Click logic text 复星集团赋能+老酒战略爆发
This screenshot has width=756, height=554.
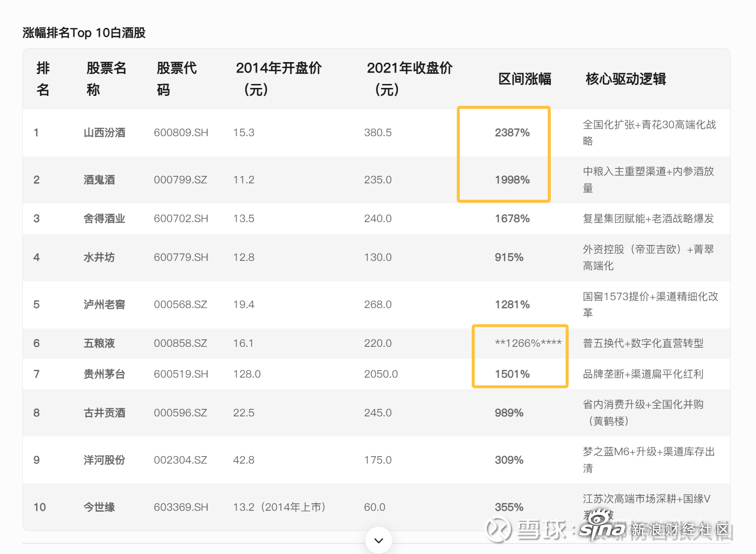click(648, 219)
